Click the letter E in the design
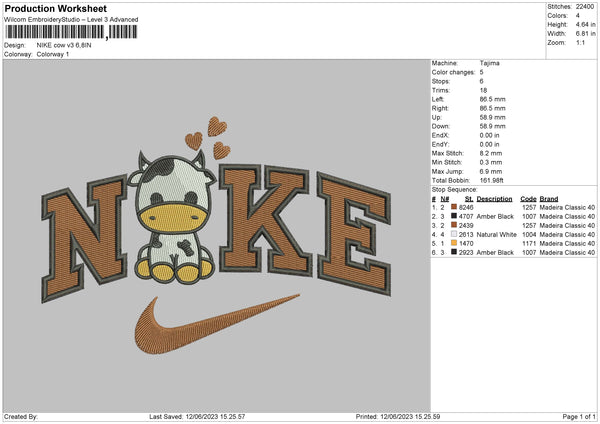Image resolution: width=600 pixels, height=424 pixels. coord(354,233)
